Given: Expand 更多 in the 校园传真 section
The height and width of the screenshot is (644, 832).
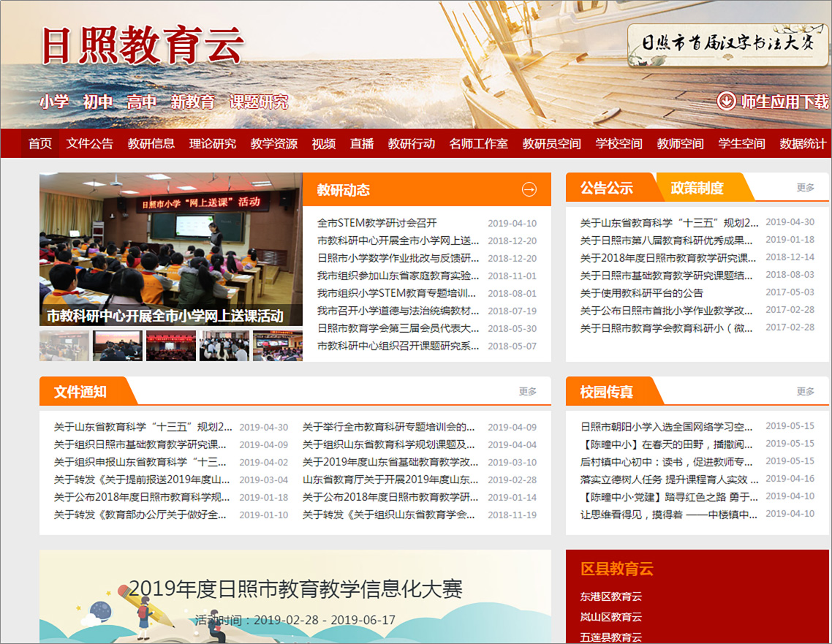Looking at the screenshot, I should (x=805, y=392).
